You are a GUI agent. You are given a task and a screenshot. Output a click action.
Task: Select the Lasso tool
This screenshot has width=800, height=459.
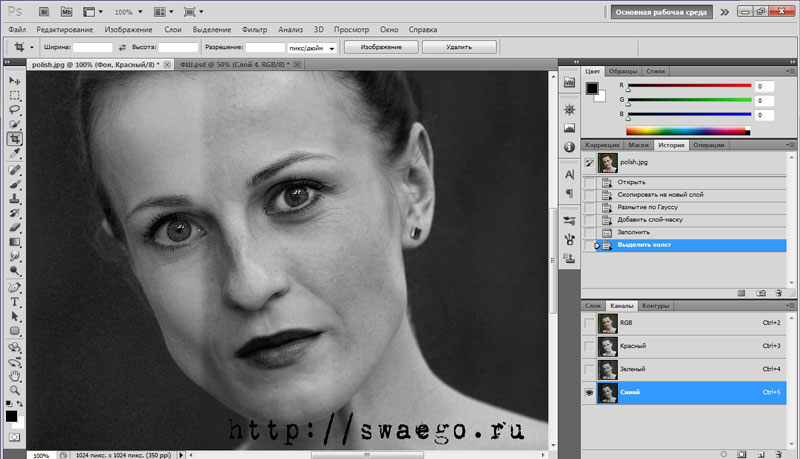click(15, 110)
